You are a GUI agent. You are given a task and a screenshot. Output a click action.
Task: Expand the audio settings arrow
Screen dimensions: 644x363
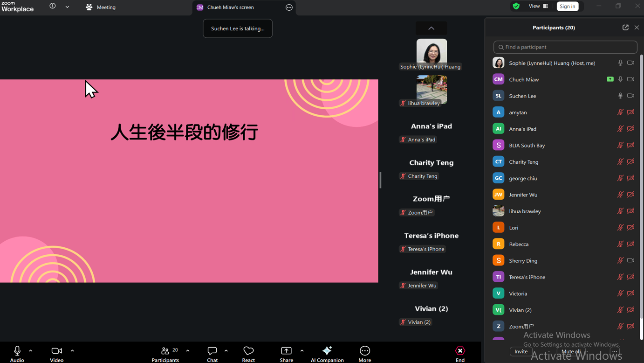31,350
